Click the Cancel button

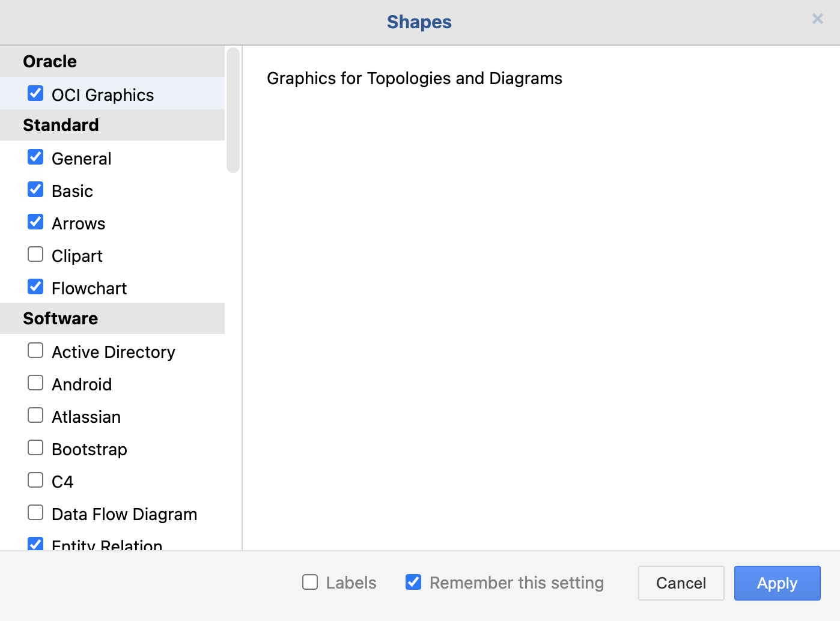[x=681, y=583]
